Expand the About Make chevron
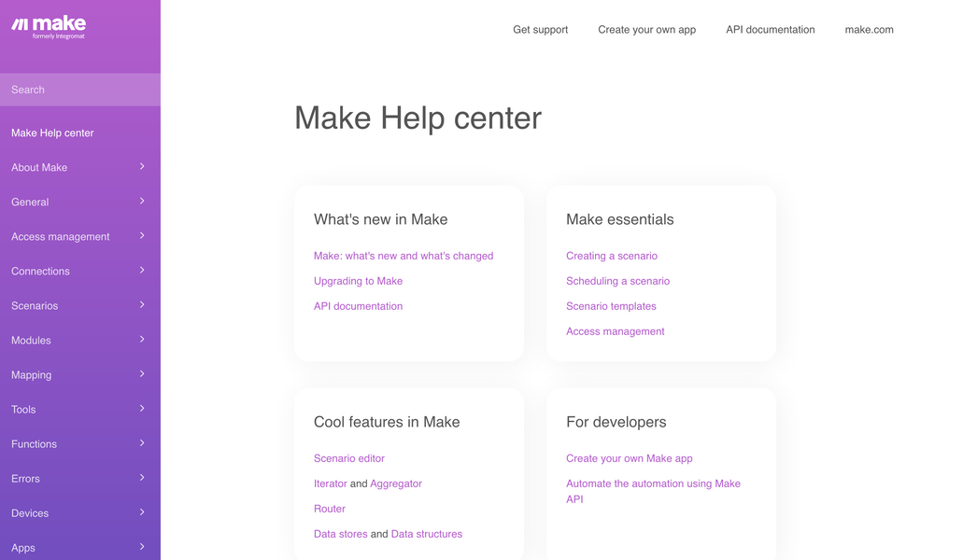The height and width of the screenshot is (560, 963). pyautogui.click(x=142, y=167)
